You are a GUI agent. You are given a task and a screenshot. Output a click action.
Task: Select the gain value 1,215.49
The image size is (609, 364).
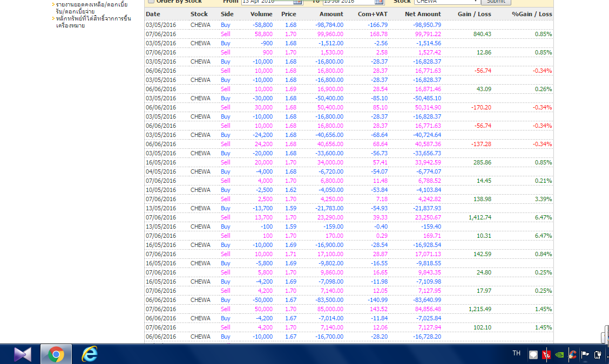480,310
